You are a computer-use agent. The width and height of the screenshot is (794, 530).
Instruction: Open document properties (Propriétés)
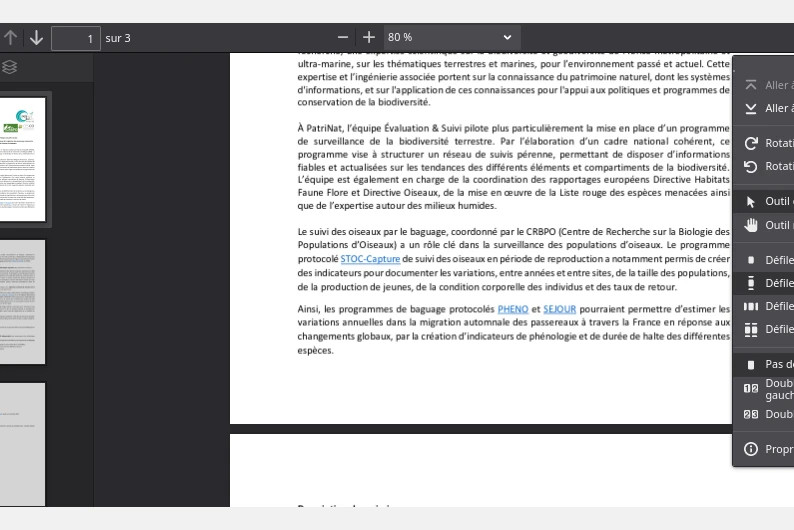[x=765, y=449]
